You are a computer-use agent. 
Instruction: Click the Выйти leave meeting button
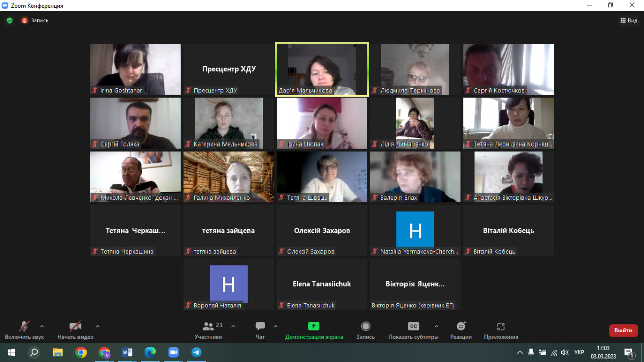[x=623, y=330]
